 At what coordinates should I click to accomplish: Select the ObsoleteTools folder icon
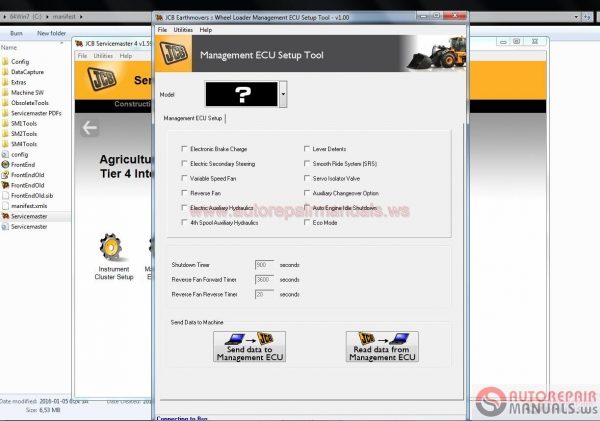click(5, 103)
